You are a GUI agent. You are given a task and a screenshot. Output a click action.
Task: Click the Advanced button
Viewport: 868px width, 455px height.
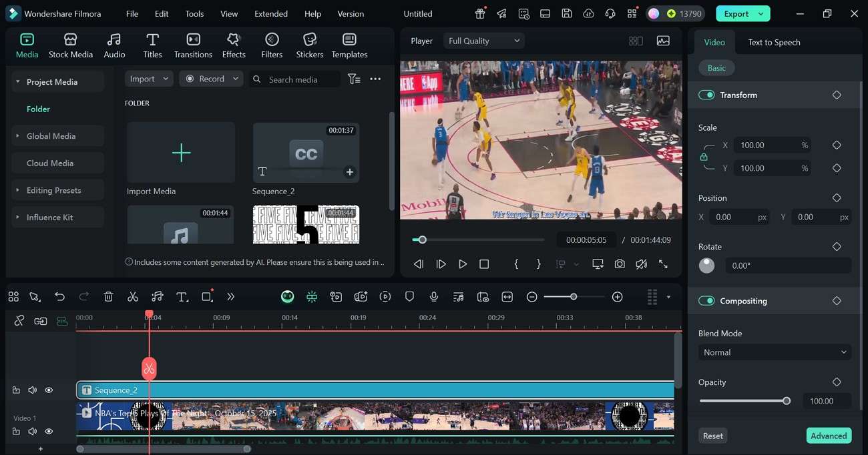[x=829, y=436]
